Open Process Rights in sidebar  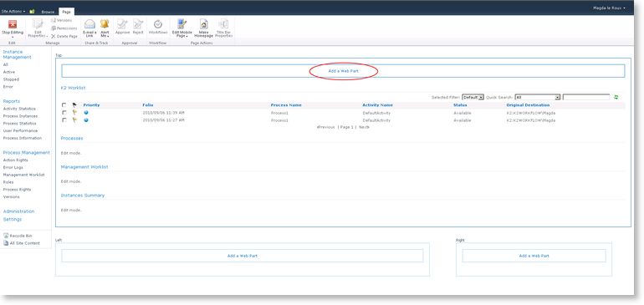click(17, 189)
